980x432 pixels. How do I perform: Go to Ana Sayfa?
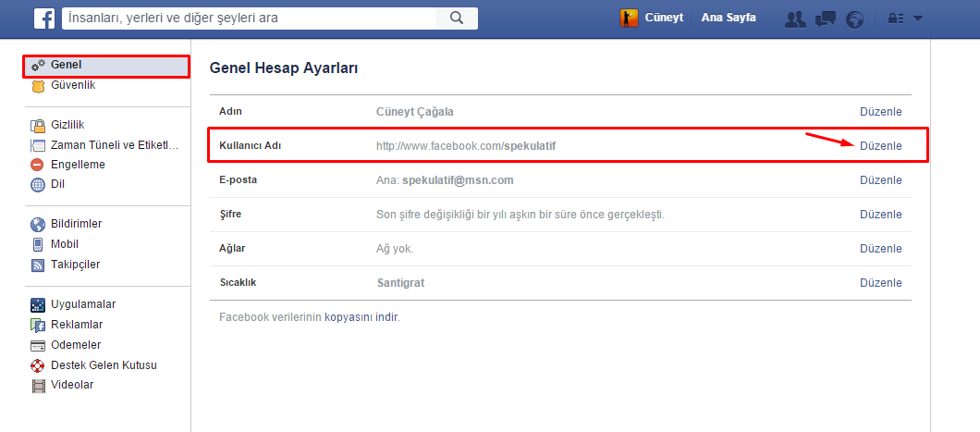point(729,18)
